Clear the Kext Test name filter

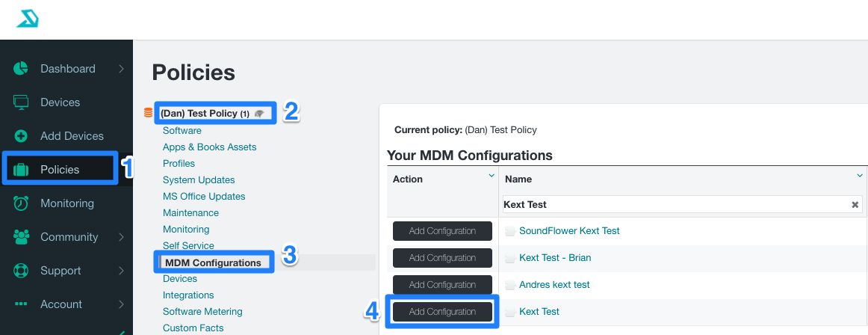[x=855, y=205]
